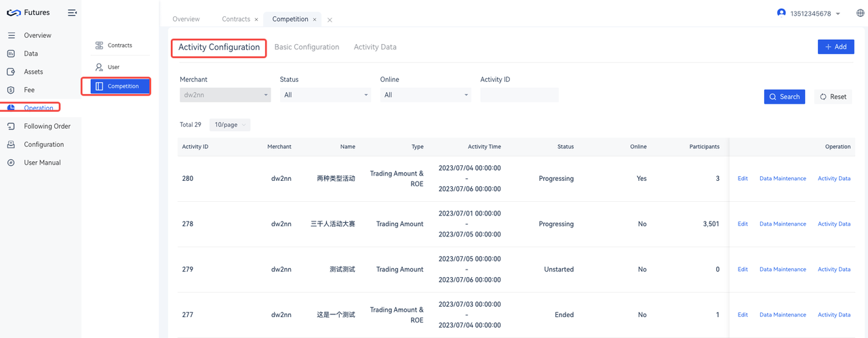Screen dimensions: 868x338
Task: Click the Configuration sidebar icon
Action: 11,144
